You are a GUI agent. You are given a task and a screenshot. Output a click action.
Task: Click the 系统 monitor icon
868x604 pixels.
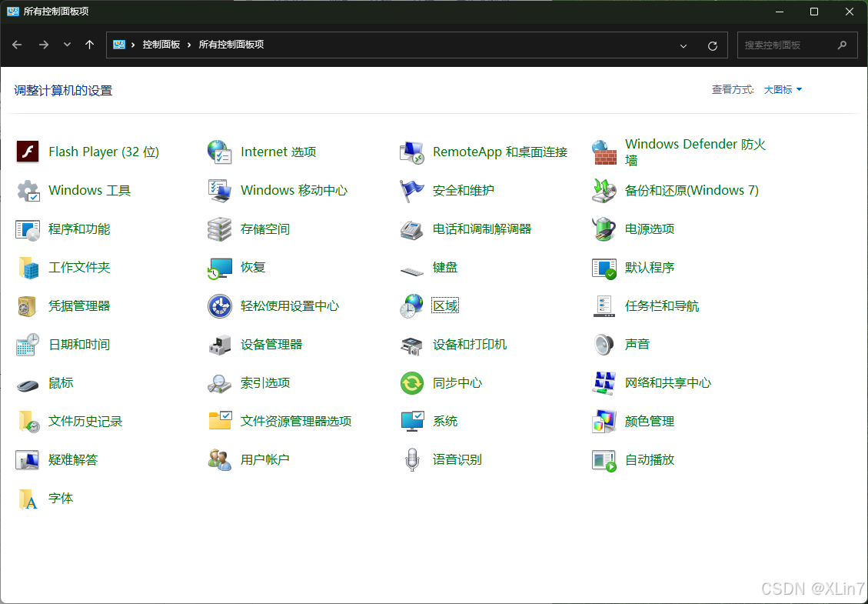(x=412, y=421)
